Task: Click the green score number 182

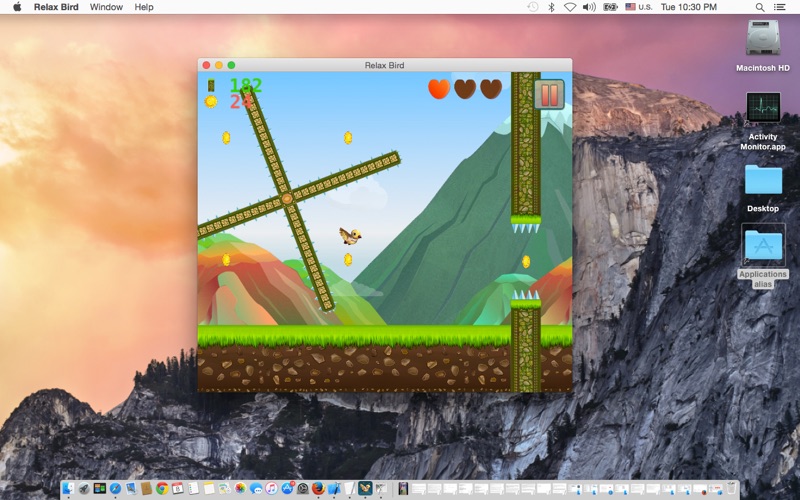Action: 245,85
